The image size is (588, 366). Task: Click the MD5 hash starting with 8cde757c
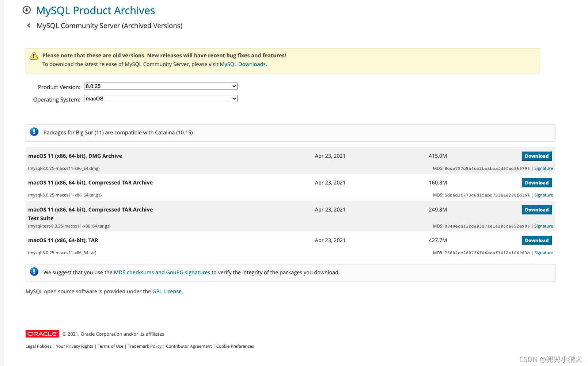coord(487,168)
